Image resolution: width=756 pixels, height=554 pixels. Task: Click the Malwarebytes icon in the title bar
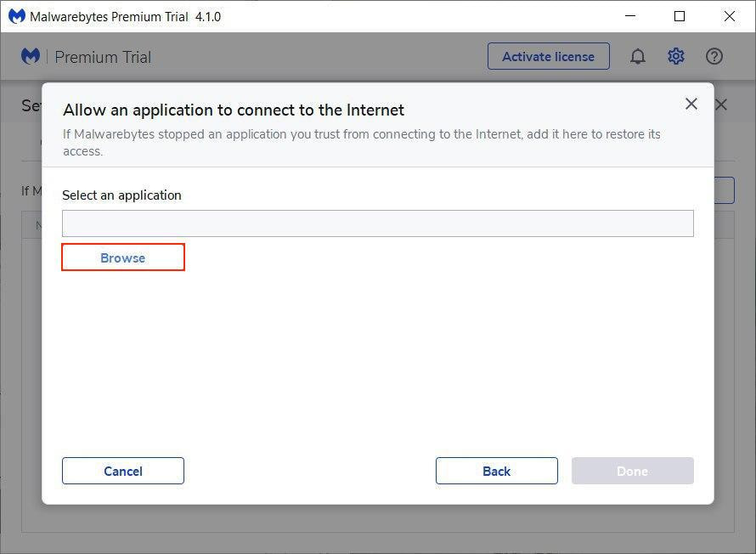point(16,16)
